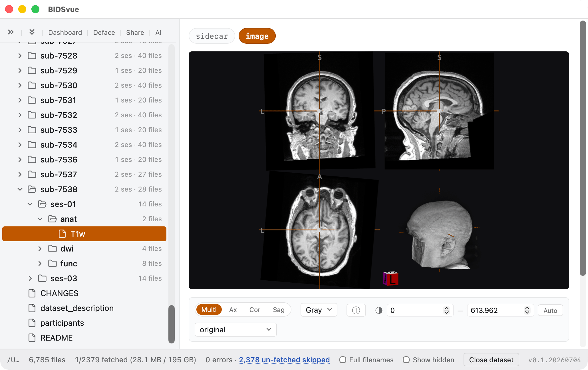The image size is (588, 370).
Task: Click the sub-7533 folder icon
Action: 32,130
